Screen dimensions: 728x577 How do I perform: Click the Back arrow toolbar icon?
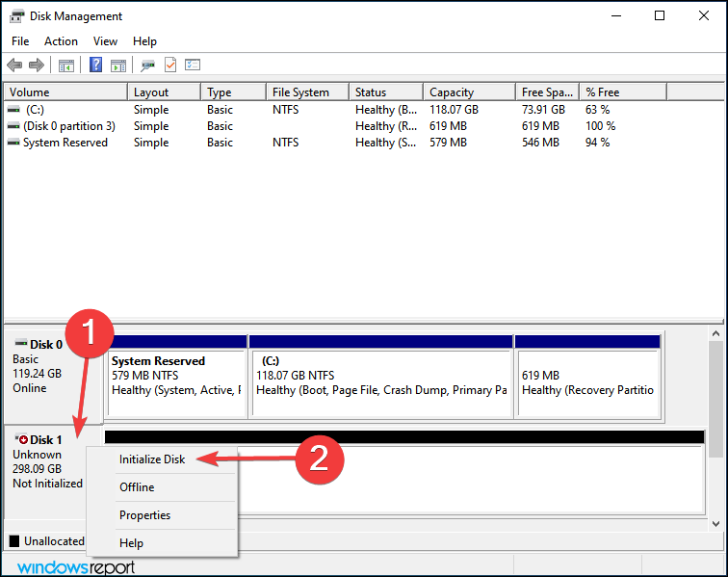point(14,65)
